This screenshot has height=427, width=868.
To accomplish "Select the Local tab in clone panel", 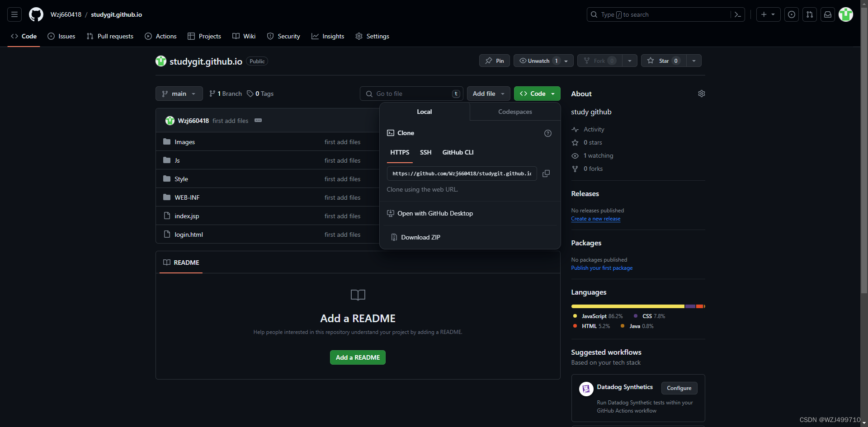I will tap(425, 112).
